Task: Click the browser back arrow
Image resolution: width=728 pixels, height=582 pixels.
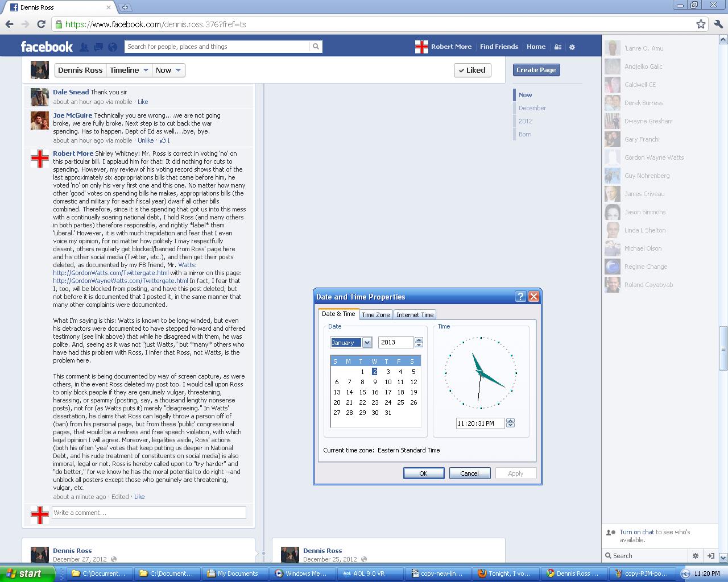Action: pyautogui.click(x=9, y=24)
